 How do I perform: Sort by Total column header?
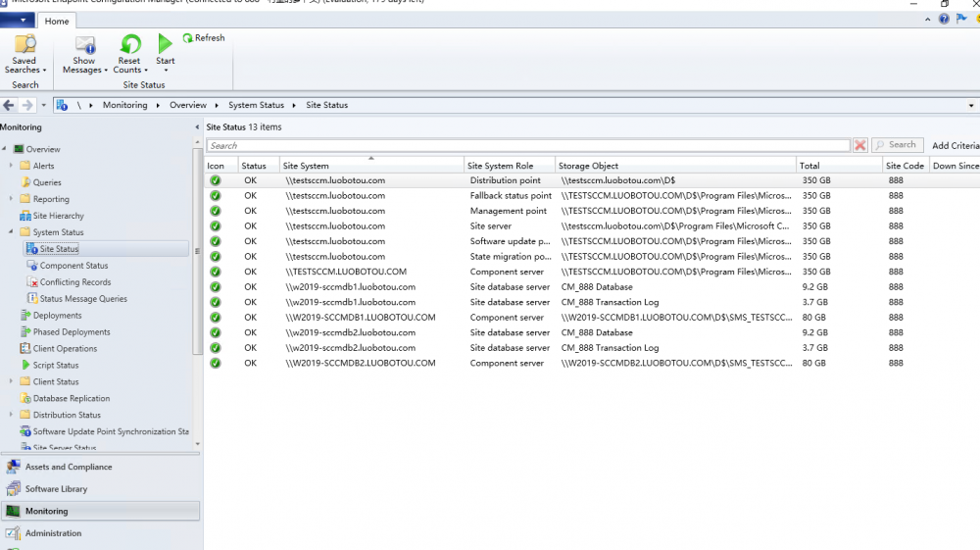[840, 166]
